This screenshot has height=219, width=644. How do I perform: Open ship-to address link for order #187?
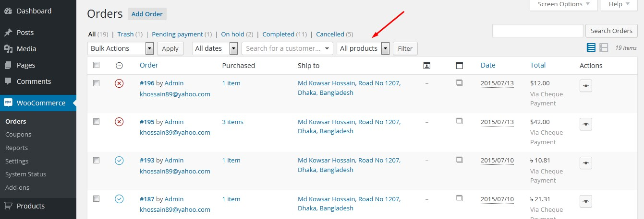point(349,204)
